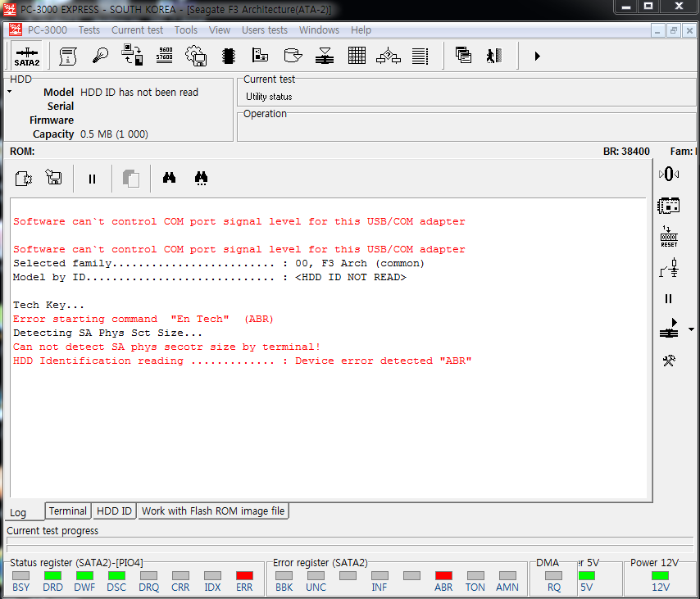
Task: Click the green DSC status indicator
Action: [116, 576]
